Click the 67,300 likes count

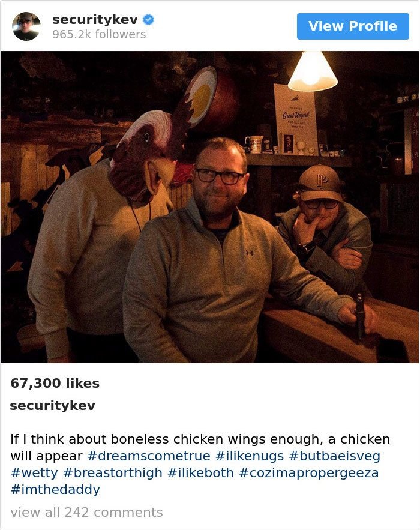click(x=55, y=384)
